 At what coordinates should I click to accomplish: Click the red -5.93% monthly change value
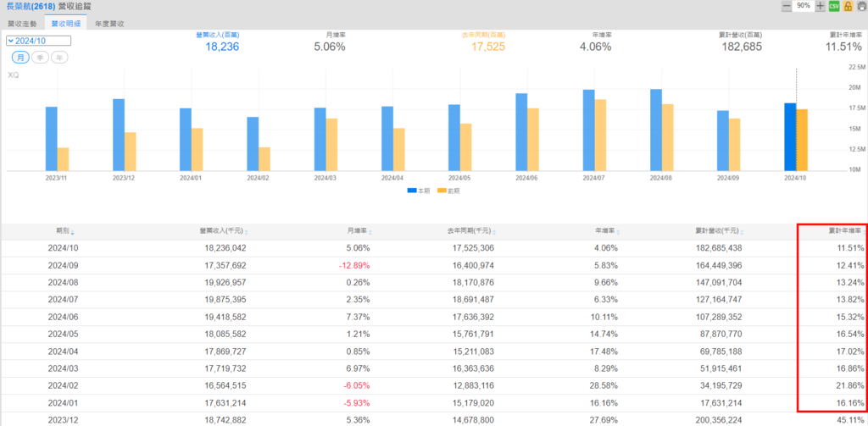point(357,403)
